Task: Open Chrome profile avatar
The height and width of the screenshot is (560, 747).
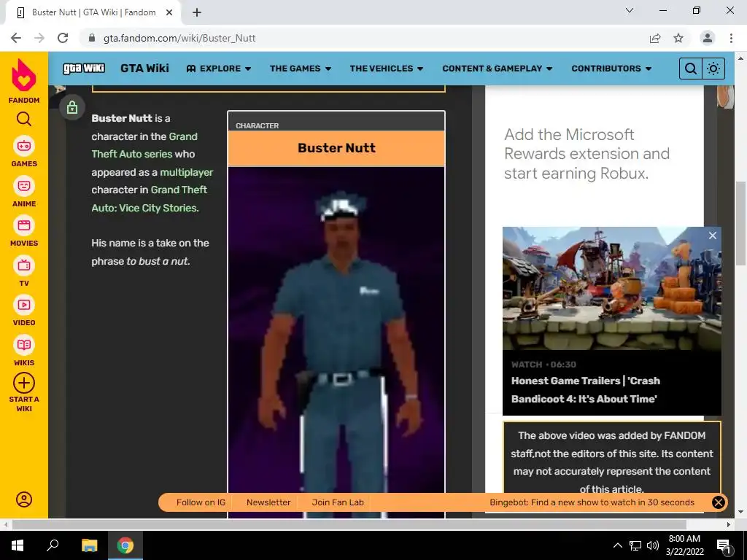Action: (708, 38)
